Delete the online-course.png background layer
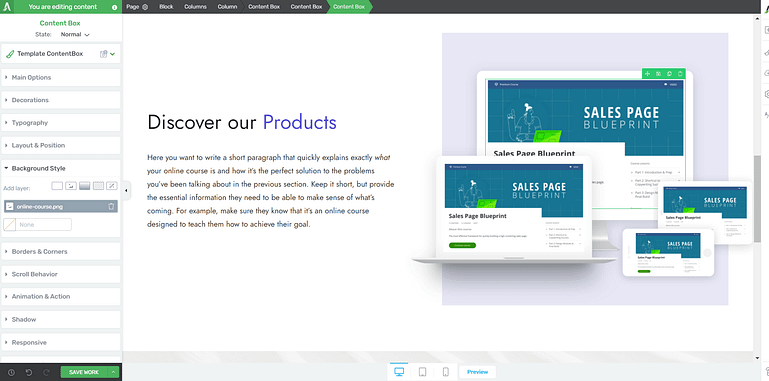 pyautogui.click(x=111, y=206)
